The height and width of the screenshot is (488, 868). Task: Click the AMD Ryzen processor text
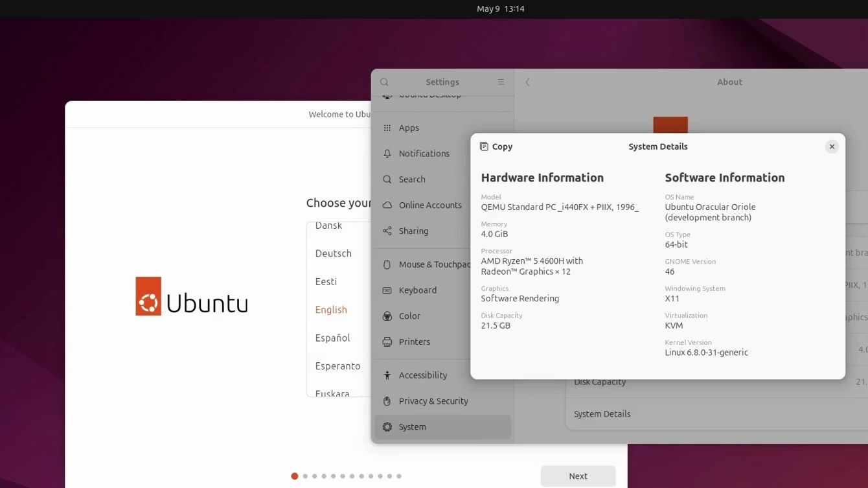pyautogui.click(x=532, y=266)
